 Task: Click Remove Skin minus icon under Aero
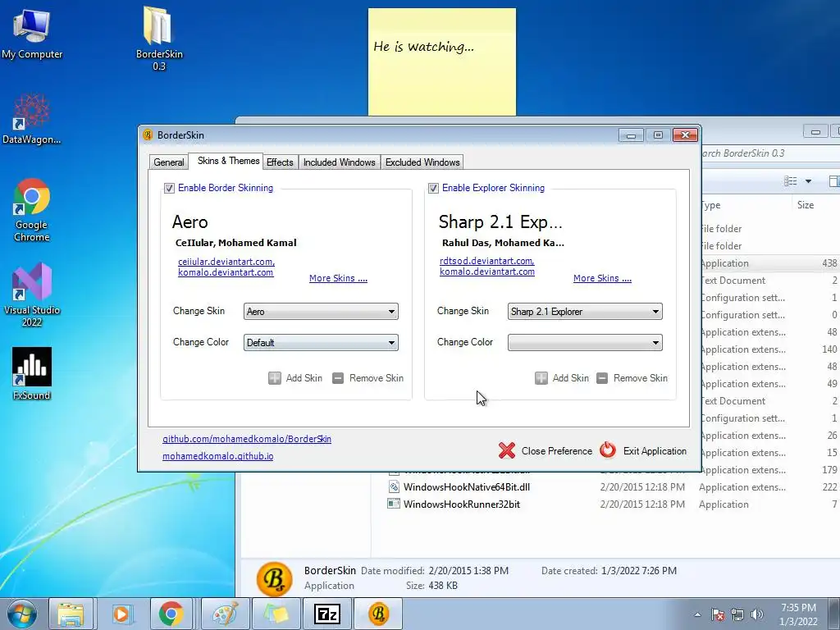337,378
